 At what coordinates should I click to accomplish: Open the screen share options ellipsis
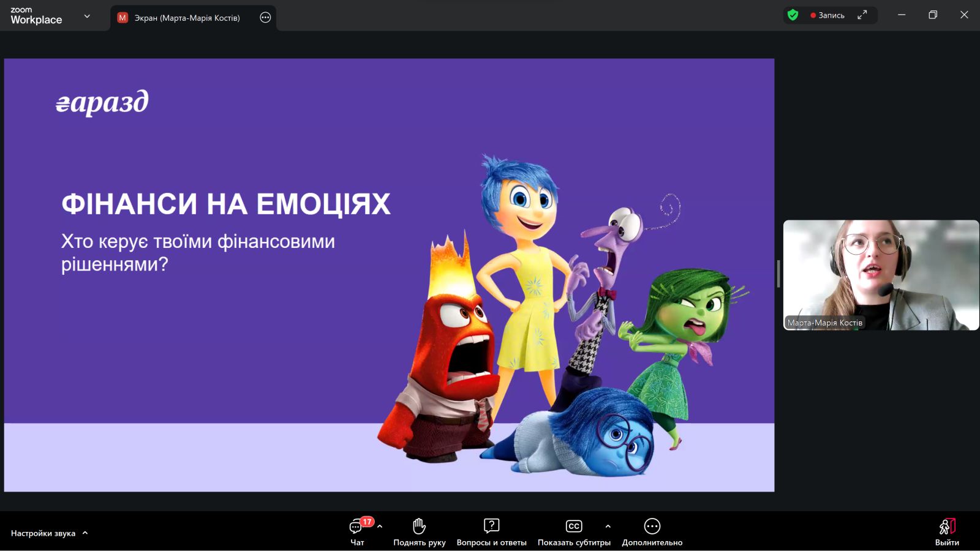tap(265, 18)
